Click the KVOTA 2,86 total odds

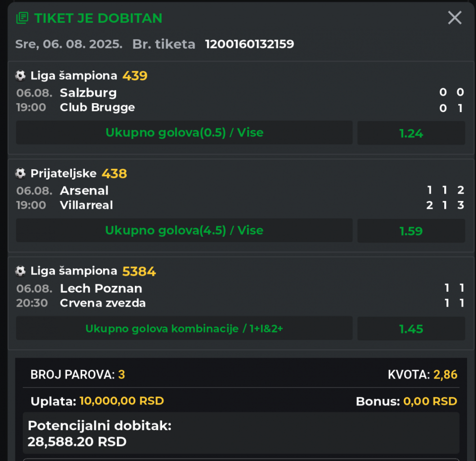tap(422, 374)
